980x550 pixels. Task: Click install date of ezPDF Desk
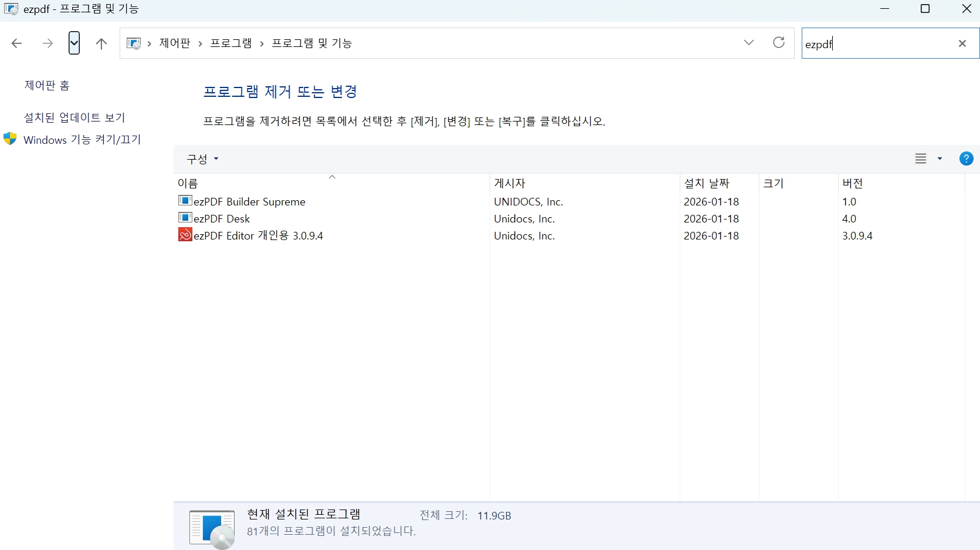coord(711,218)
